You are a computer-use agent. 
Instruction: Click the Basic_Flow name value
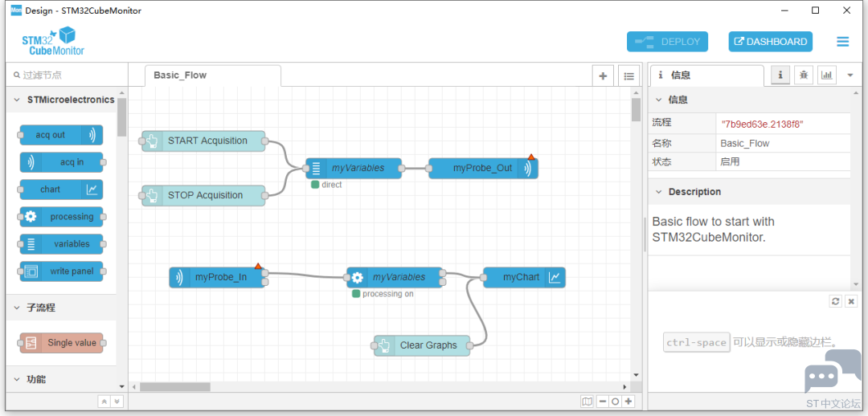(x=744, y=143)
